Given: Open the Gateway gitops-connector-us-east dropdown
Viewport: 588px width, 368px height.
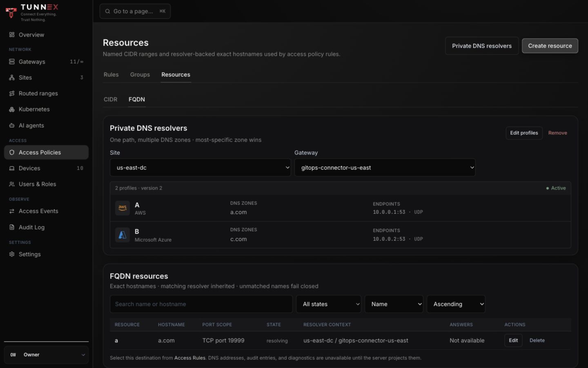Looking at the screenshot, I should point(385,168).
